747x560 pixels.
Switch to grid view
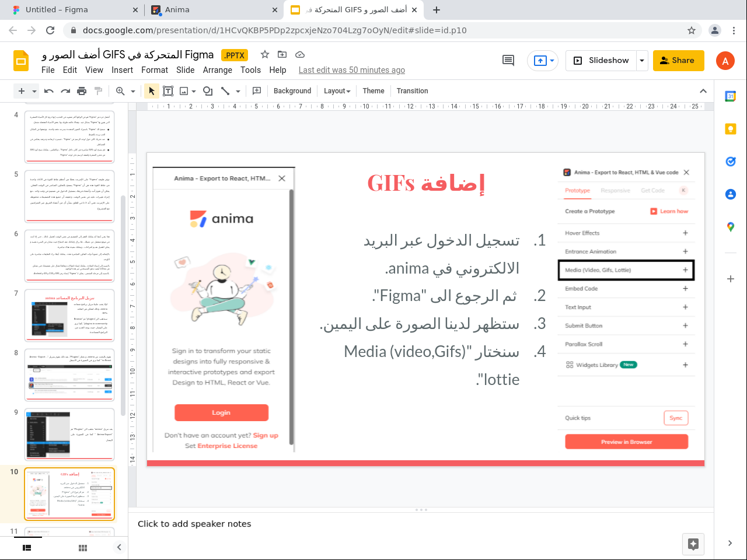point(83,548)
